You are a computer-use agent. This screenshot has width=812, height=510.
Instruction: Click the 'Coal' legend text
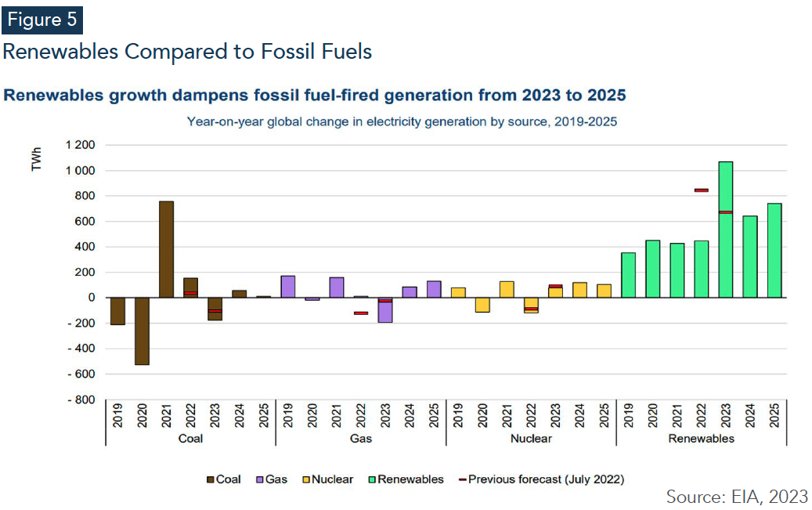click(x=229, y=480)
